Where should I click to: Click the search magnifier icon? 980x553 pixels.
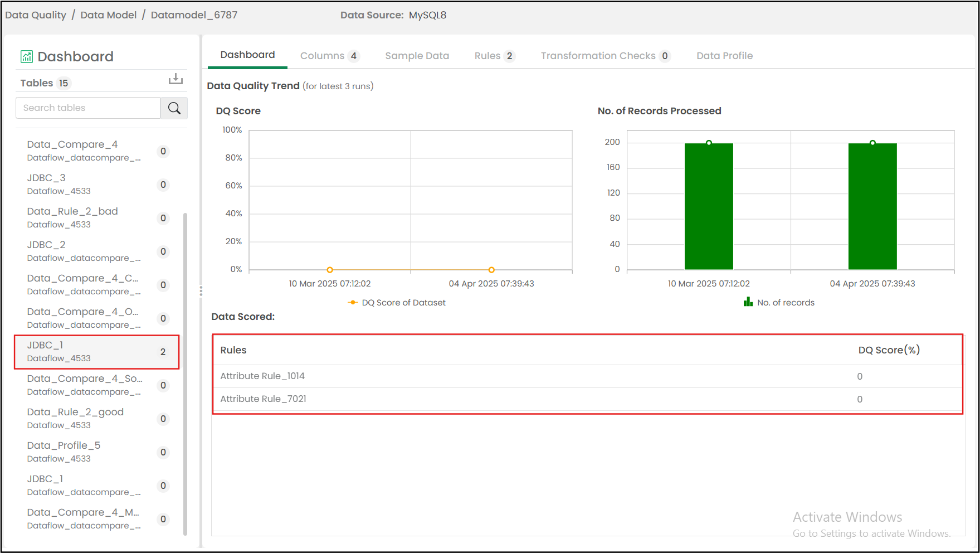coord(174,108)
